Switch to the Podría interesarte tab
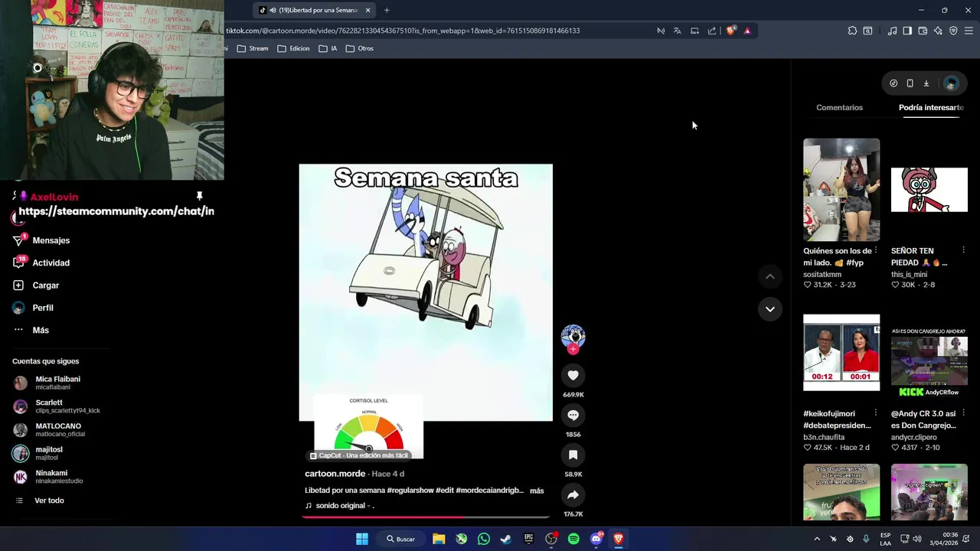 [931, 107]
